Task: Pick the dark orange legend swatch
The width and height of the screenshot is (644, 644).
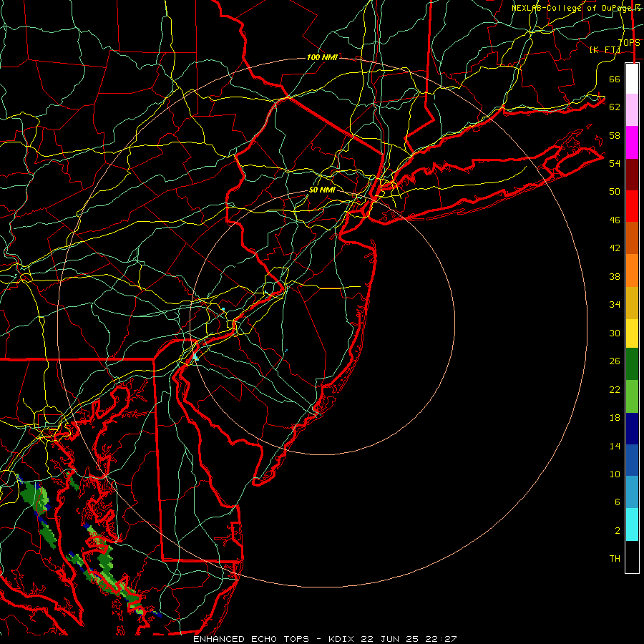Action: [x=632, y=238]
